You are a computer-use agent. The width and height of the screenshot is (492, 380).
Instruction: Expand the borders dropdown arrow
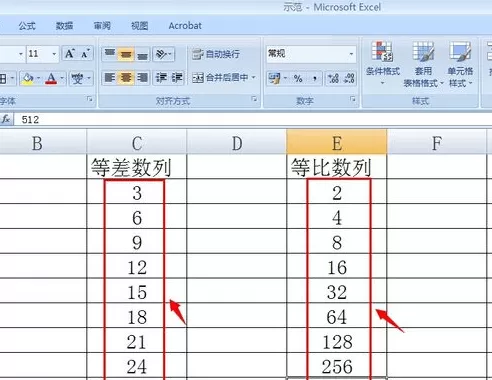(12, 79)
